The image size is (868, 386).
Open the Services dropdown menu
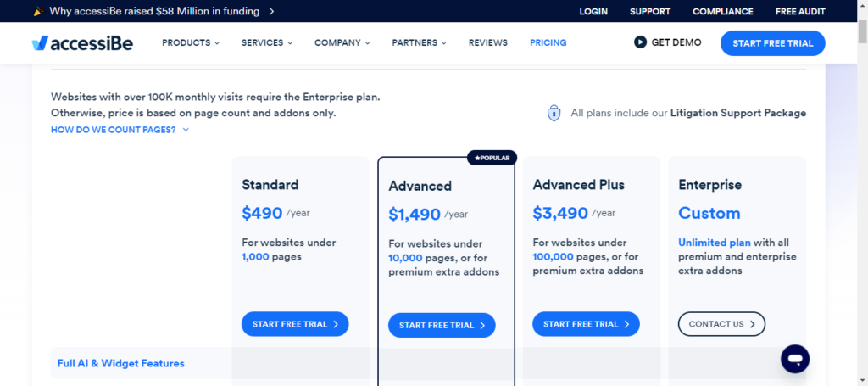[267, 42]
